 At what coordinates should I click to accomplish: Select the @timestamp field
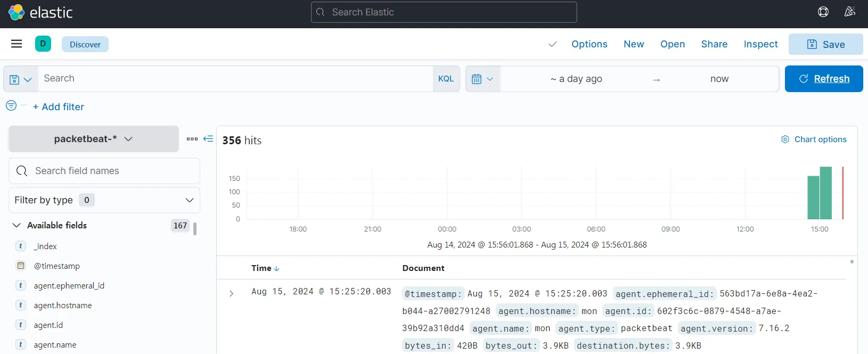[57, 266]
